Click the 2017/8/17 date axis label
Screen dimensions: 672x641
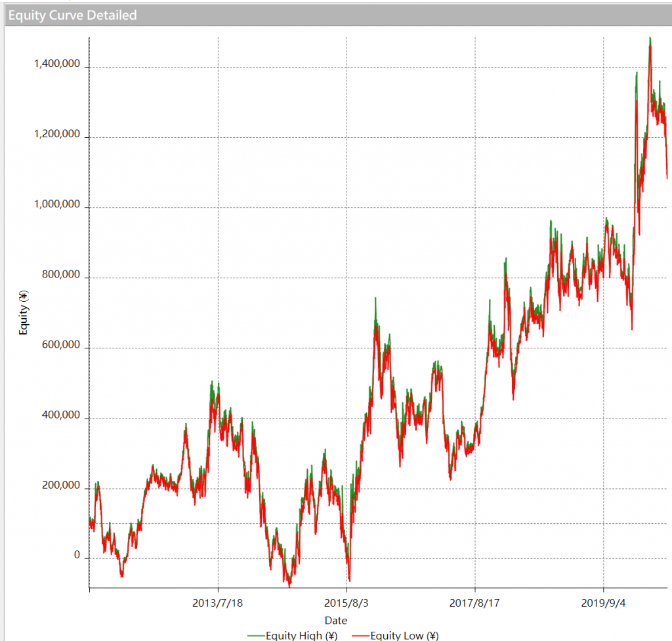tap(474, 602)
